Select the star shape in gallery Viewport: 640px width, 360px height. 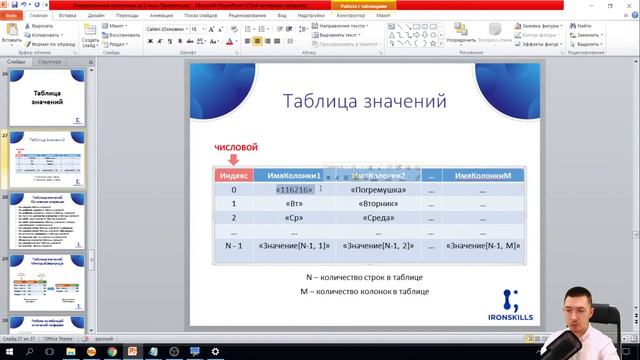pyautogui.click(x=433, y=44)
